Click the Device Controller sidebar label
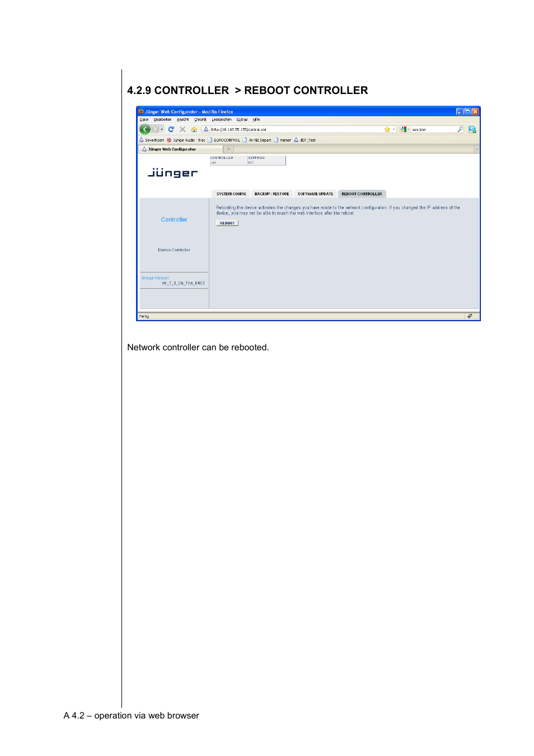Screen dimensions: 534x756 pos(174,250)
